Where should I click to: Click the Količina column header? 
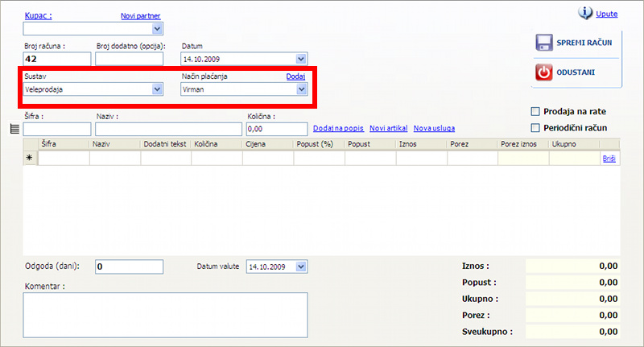[217, 144]
